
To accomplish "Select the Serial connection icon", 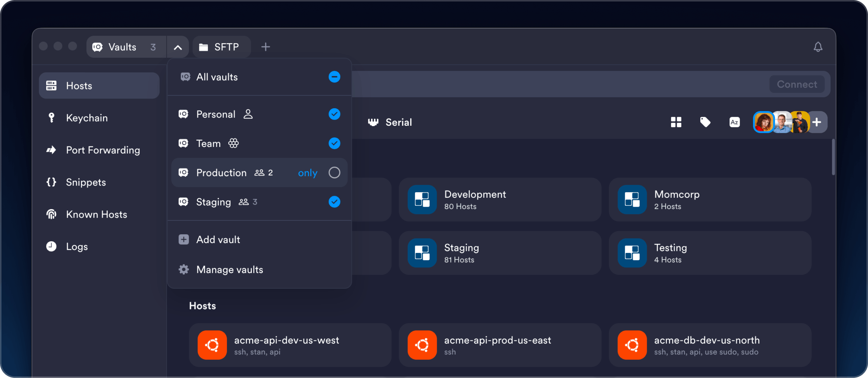I will 373,122.
